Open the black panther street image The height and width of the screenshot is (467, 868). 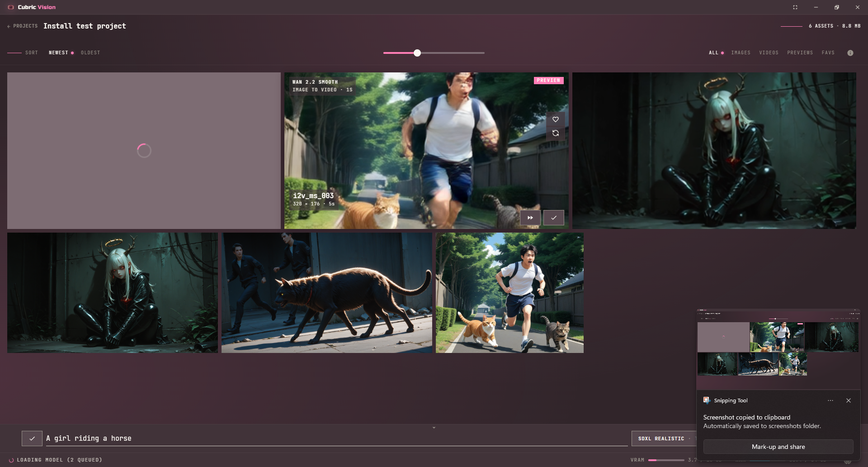tap(327, 293)
